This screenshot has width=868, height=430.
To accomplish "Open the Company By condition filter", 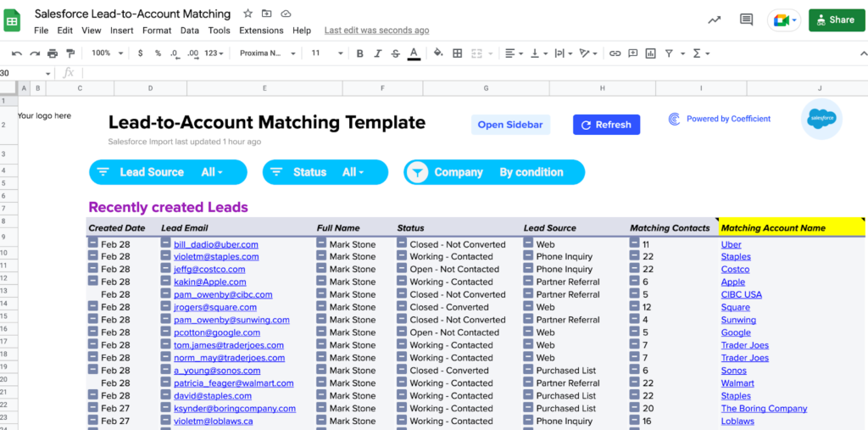I will coord(494,172).
